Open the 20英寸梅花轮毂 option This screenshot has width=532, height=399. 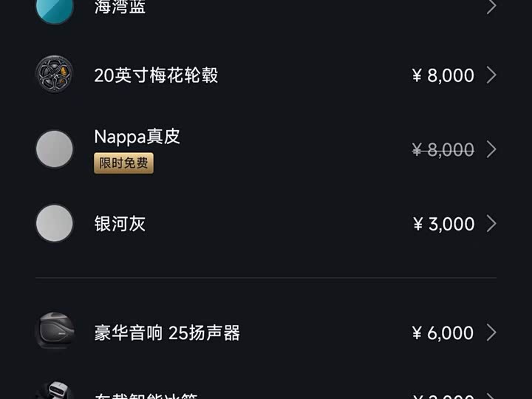pos(156,75)
